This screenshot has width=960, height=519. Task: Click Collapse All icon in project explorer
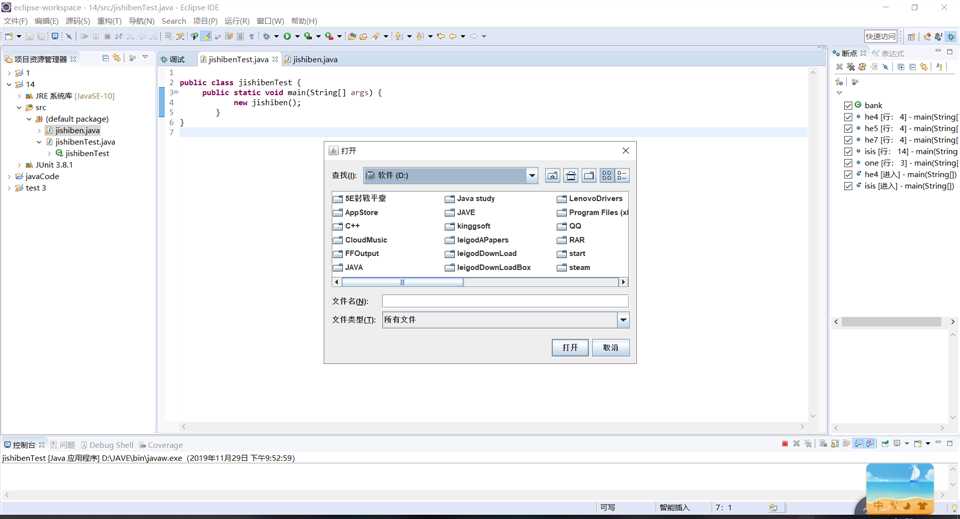pyautogui.click(x=105, y=58)
